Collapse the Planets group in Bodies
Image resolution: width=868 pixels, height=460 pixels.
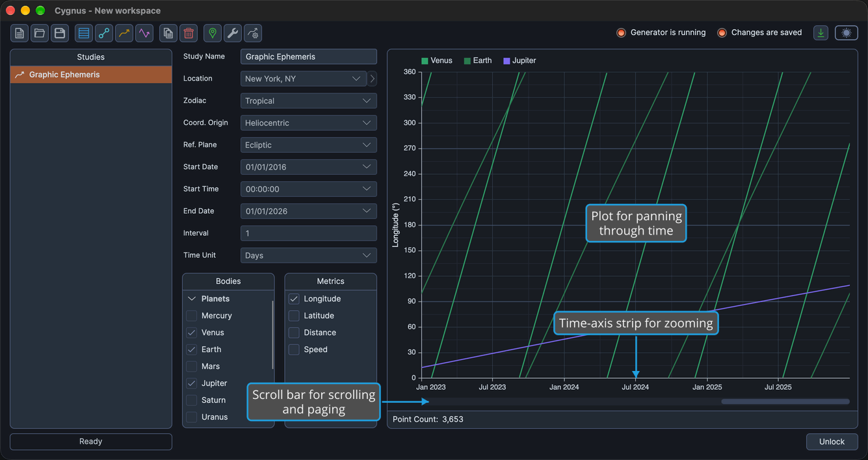point(192,299)
